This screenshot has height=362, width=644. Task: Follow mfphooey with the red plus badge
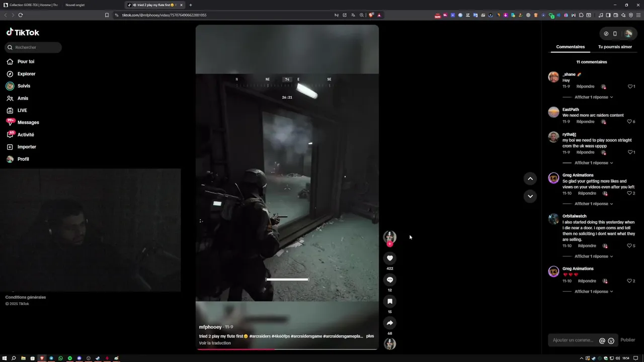coord(390,244)
